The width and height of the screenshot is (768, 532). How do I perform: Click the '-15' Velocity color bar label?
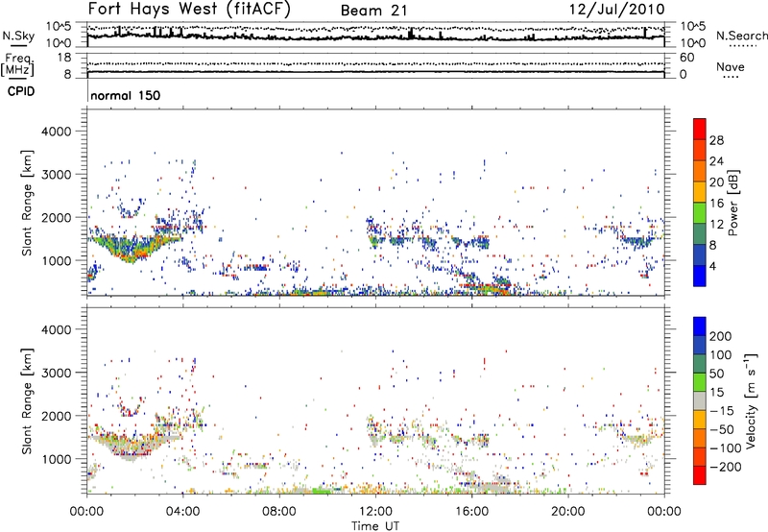(722, 410)
